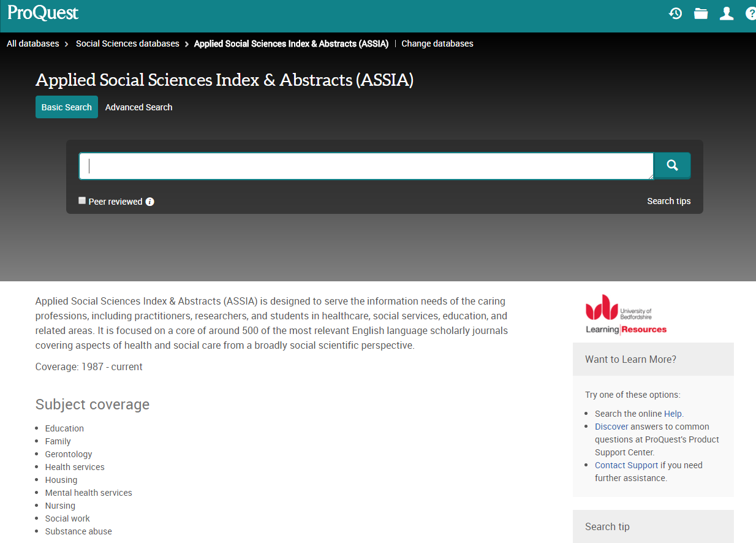756x543 pixels.
Task: Click the Gerontology subject list item
Action: point(69,454)
